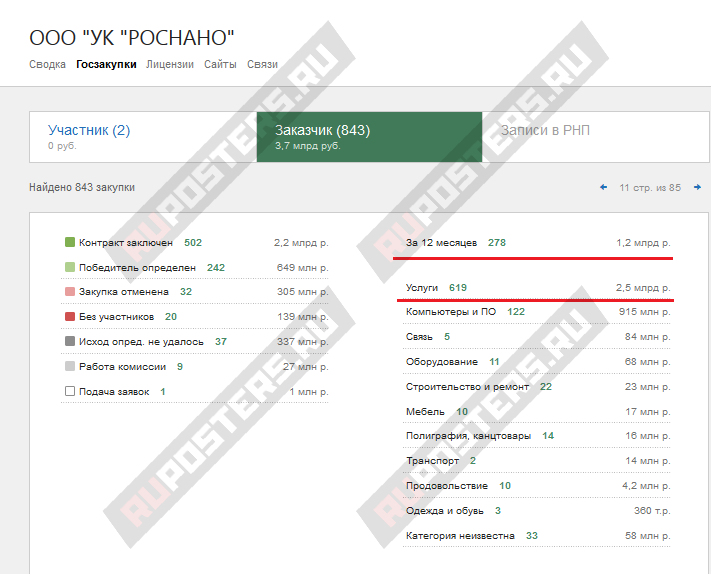Screen dimensions: 711x574
Task: Click the light gray 'Работа комиссии' square
Action: point(70,366)
